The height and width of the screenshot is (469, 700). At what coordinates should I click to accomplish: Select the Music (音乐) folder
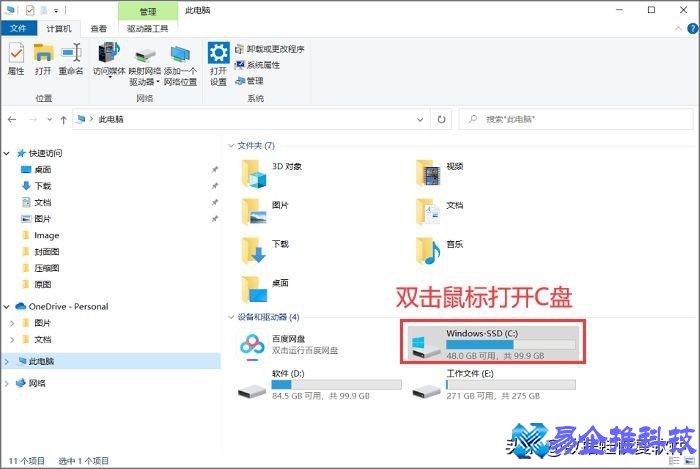pyautogui.click(x=440, y=251)
